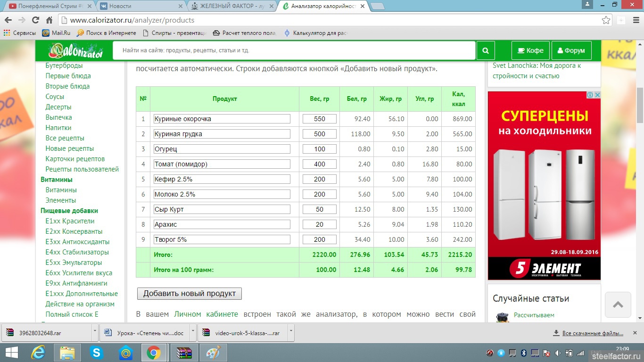Open the Windows Start button
The image size is (644, 362).
click(11, 353)
